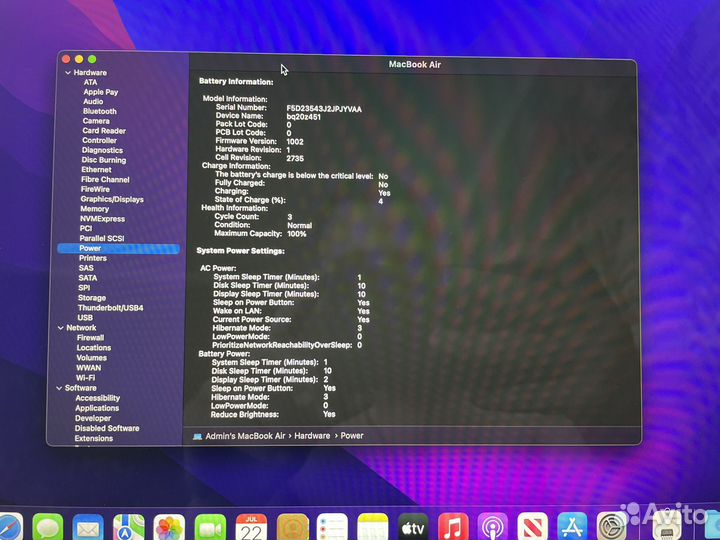Show the Camera hardware info
The width and height of the screenshot is (720, 540).
[x=96, y=121]
